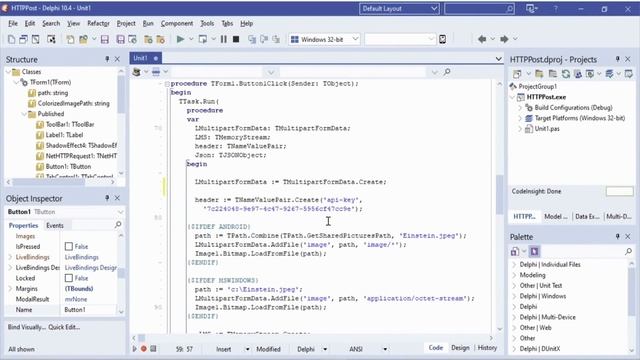
Task: Close the Structure panel
Action: click(x=117, y=59)
